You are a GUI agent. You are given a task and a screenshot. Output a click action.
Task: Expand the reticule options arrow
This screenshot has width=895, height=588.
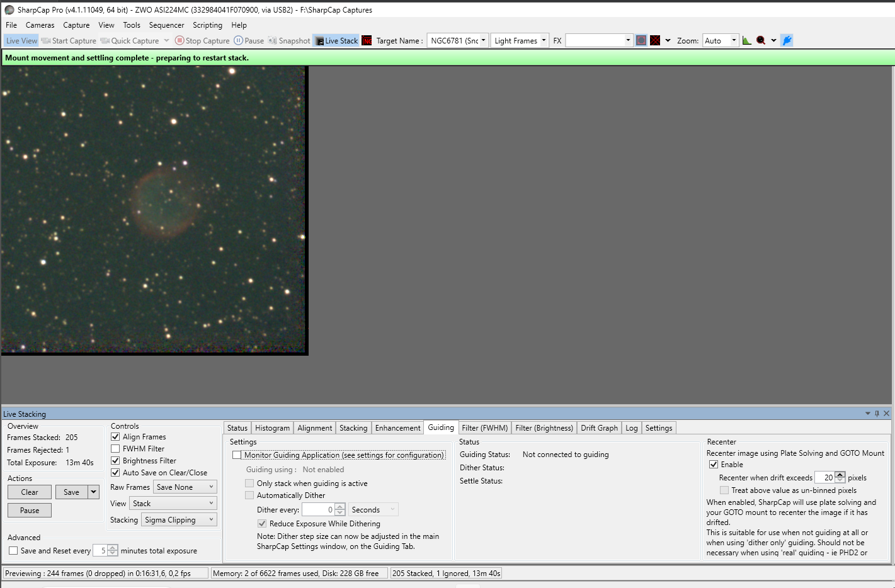668,40
